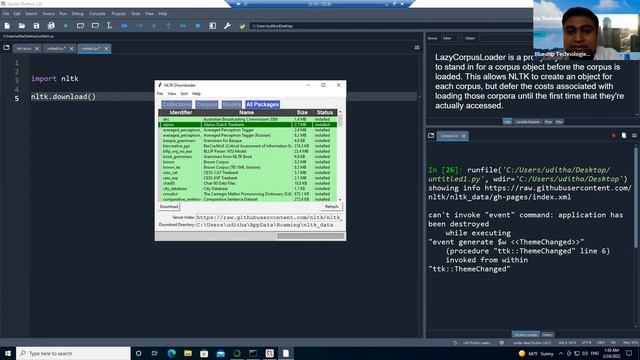
Task: Open PYTHONPATH manager Python icon
Action: pyautogui.click(x=242, y=26)
